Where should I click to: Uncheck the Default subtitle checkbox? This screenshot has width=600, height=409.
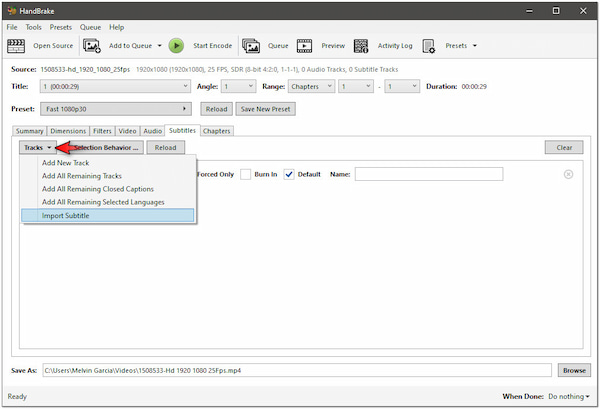[290, 174]
